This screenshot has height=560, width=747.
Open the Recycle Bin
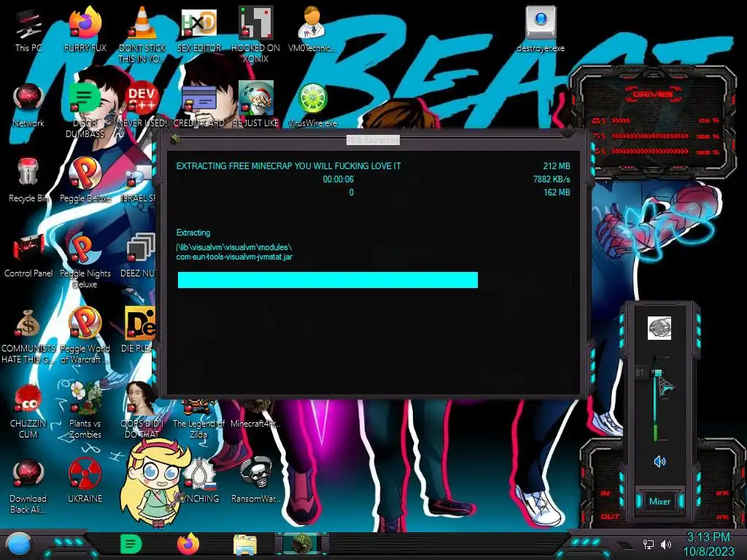[x=28, y=180]
